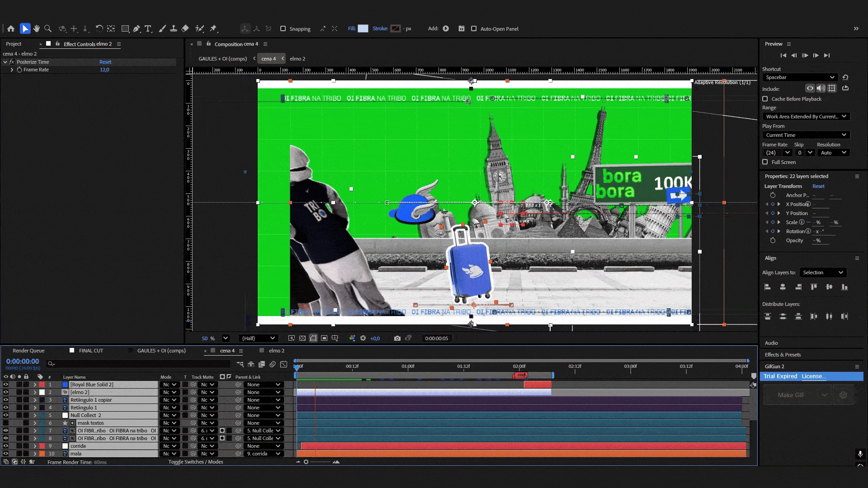Select the Hand tool
Screen dimensions: 868x488
[36, 28]
